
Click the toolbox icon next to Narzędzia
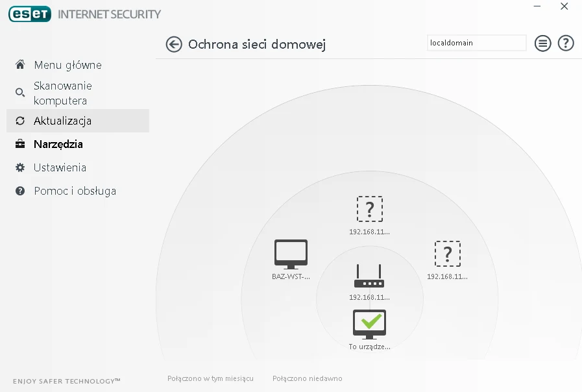pos(19,144)
